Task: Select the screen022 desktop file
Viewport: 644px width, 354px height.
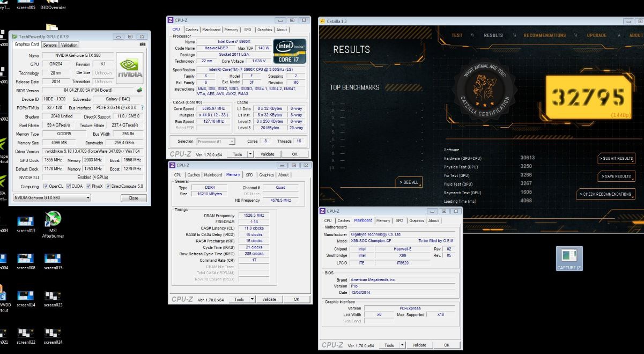Action: (x=26, y=335)
